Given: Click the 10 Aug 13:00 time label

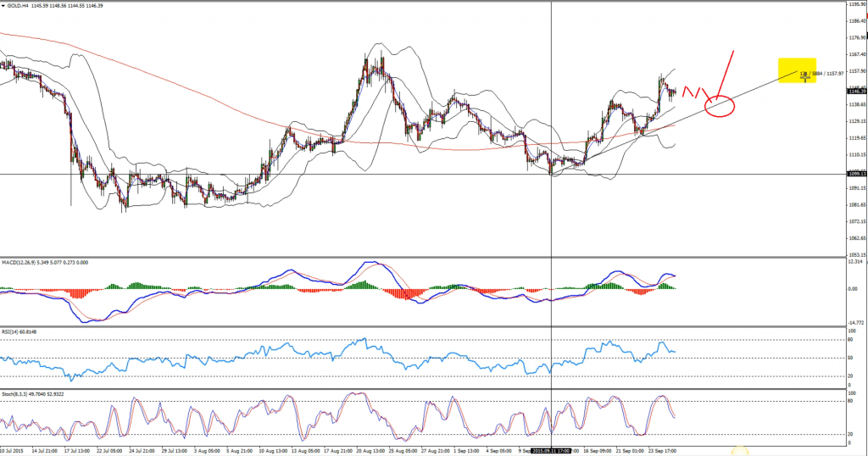Looking at the screenshot, I should coord(273,451).
